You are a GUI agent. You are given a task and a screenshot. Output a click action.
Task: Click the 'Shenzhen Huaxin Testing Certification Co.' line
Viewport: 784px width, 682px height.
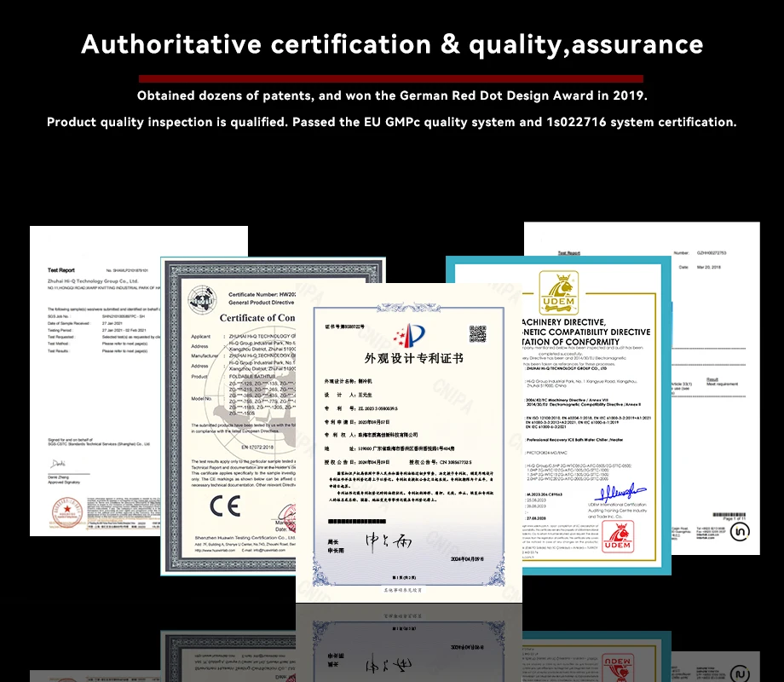pos(245,537)
